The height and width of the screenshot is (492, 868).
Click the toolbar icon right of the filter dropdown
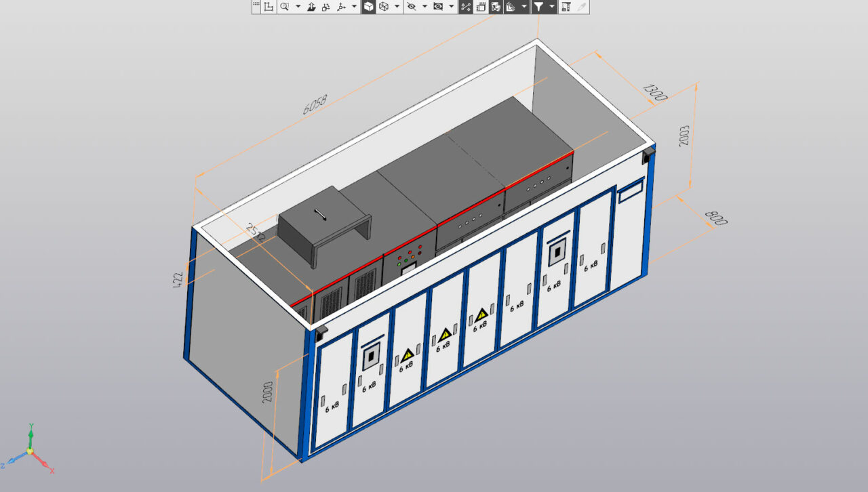coord(566,7)
